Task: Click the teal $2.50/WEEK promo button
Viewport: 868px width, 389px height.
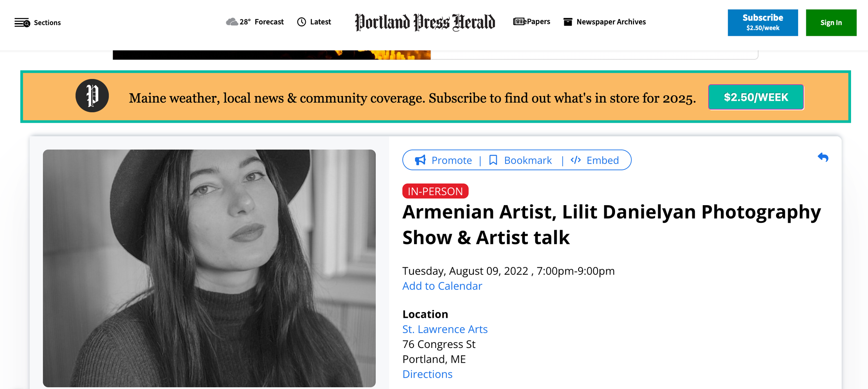Action: (755, 97)
